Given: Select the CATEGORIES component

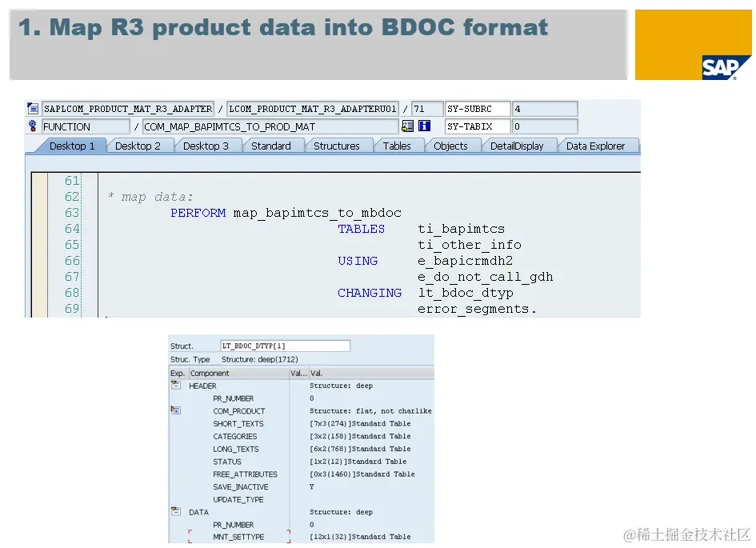Looking at the screenshot, I should tap(235, 436).
